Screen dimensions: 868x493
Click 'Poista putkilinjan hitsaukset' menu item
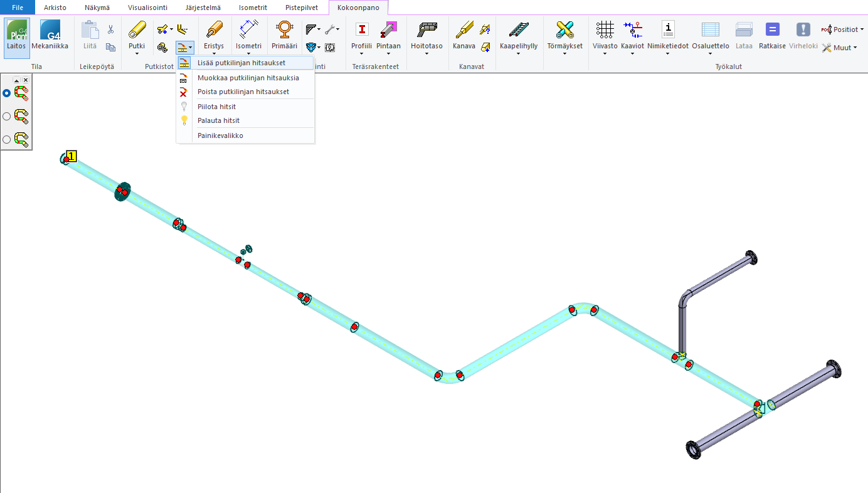[243, 92]
